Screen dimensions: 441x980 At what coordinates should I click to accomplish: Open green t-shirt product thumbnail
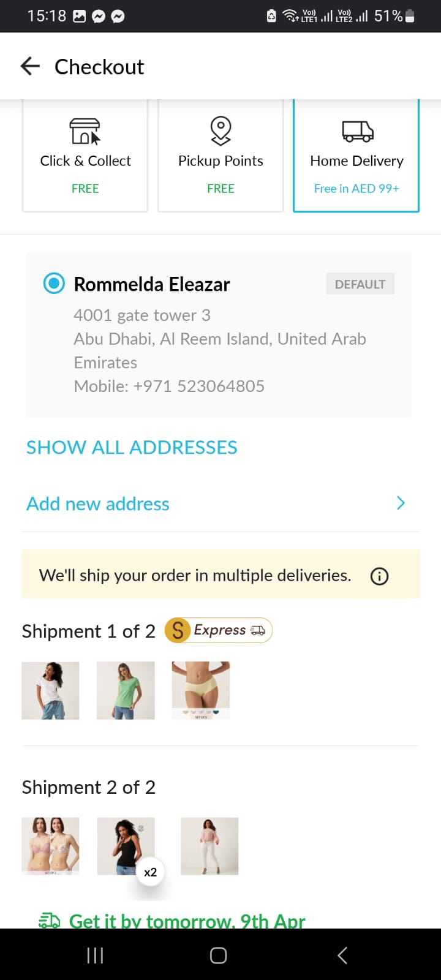tap(126, 690)
